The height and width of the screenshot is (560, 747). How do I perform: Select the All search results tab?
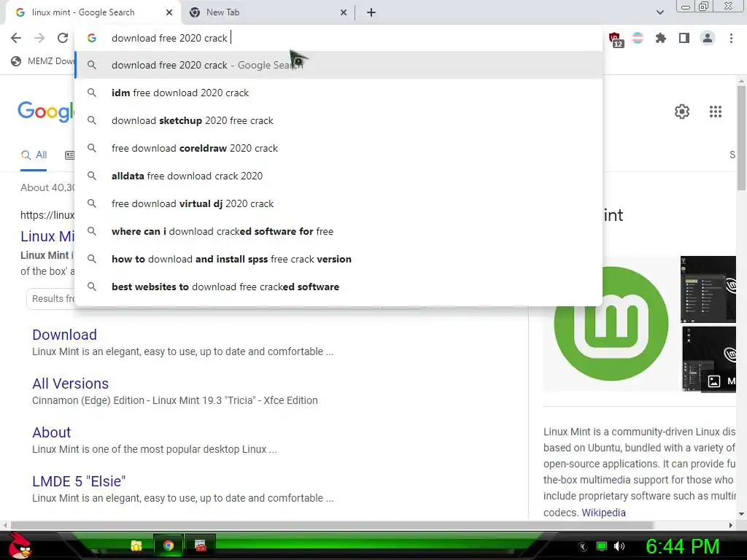[x=34, y=155]
